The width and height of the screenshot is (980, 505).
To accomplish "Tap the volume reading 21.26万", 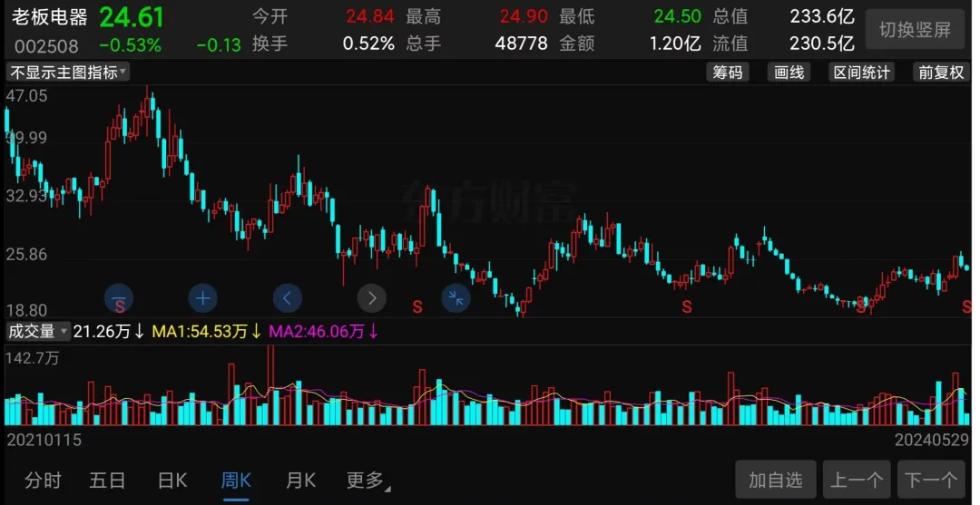I will coord(109,332).
